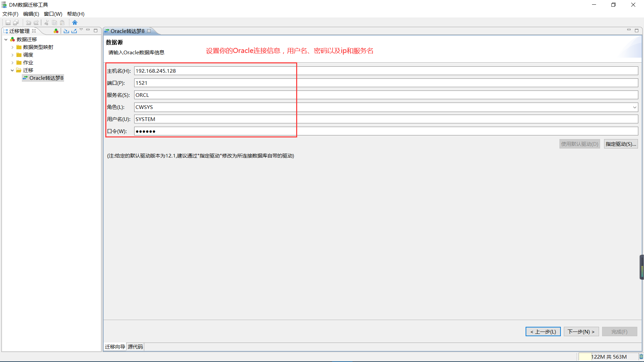
Task: Click the colored hexagons icon in the migration panel
Action: pyautogui.click(x=56, y=31)
